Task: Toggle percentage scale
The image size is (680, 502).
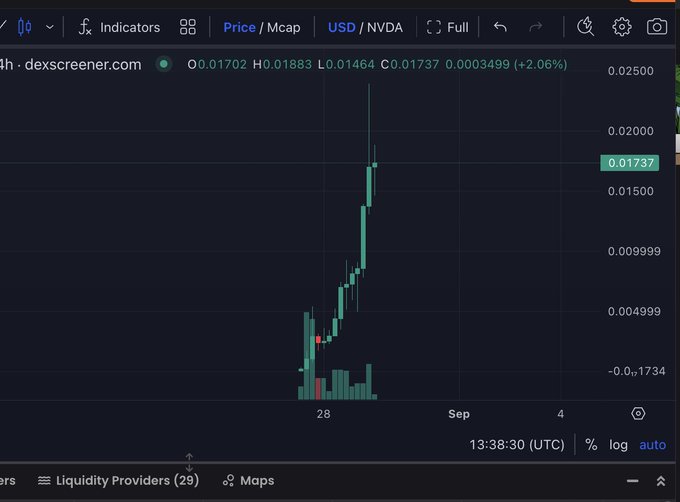Action: click(x=591, y=445)
